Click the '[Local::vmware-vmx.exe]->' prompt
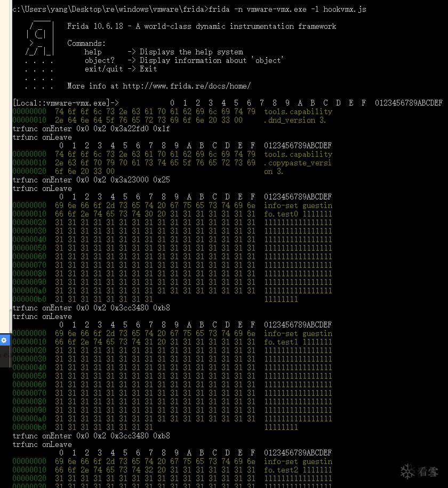448x488 pixels. pos(66,103)
